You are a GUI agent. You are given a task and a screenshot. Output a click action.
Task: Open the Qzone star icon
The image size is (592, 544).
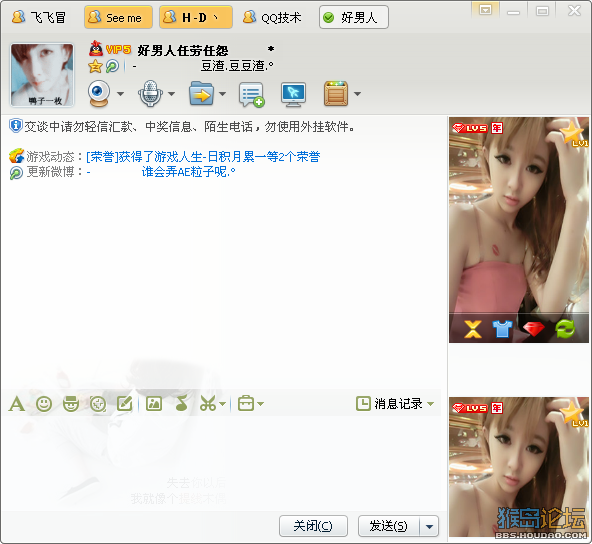click(x=95, y=66)
